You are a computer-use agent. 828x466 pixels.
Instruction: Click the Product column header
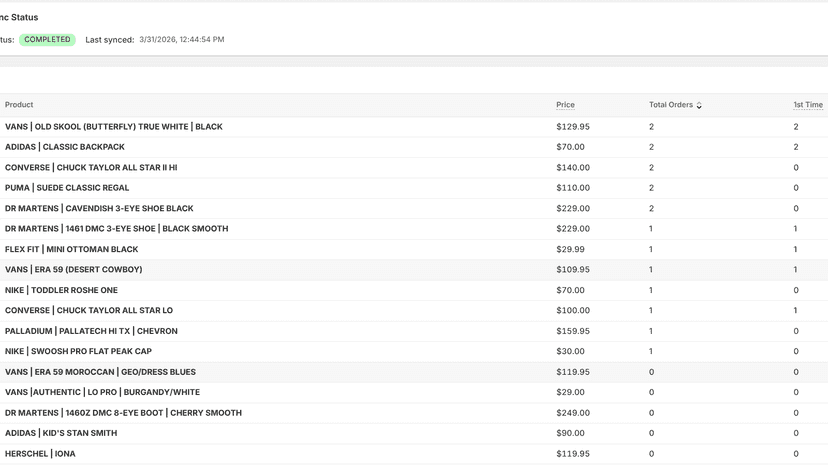click(x=19, y=105)
